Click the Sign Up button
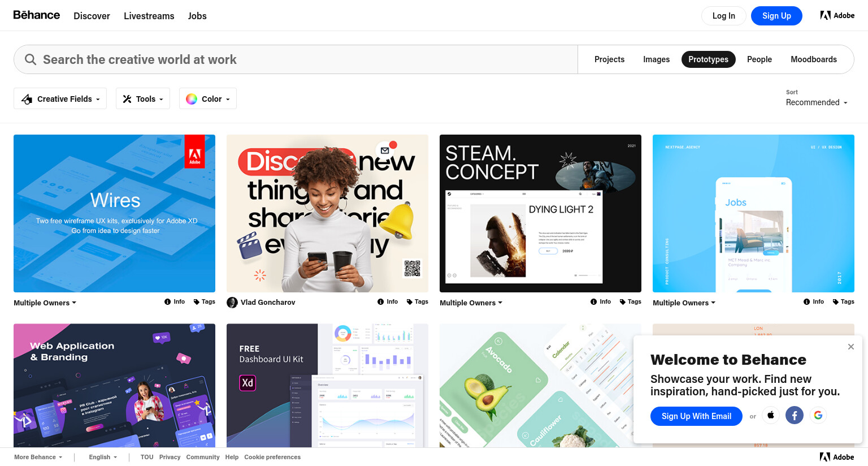Viewport: 868px width, 466px height. click(x=776, y=16)
